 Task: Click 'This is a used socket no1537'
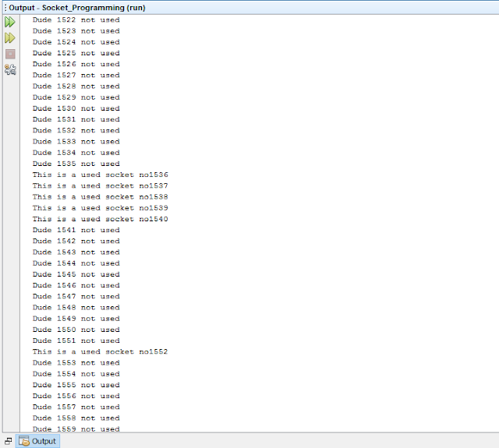tap(101, 186)
